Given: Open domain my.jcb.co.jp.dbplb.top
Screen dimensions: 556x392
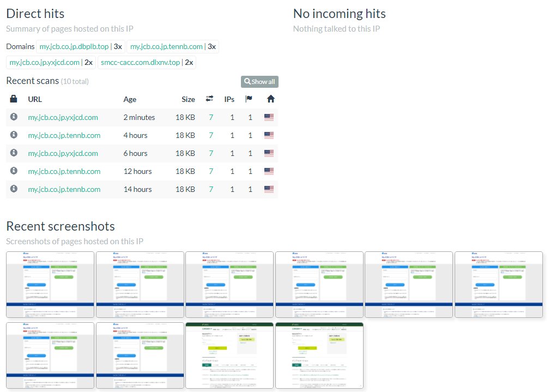Looking at the screenshot, I should click(74, 46).
